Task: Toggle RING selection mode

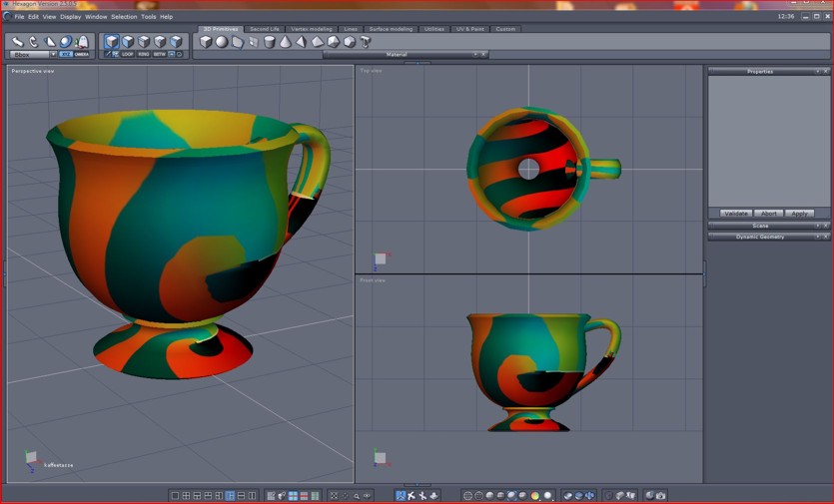Action: 144,54
